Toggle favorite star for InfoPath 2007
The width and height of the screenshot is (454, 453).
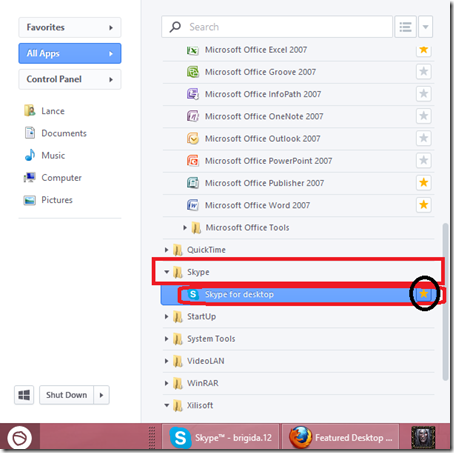(x=424, y=94)
